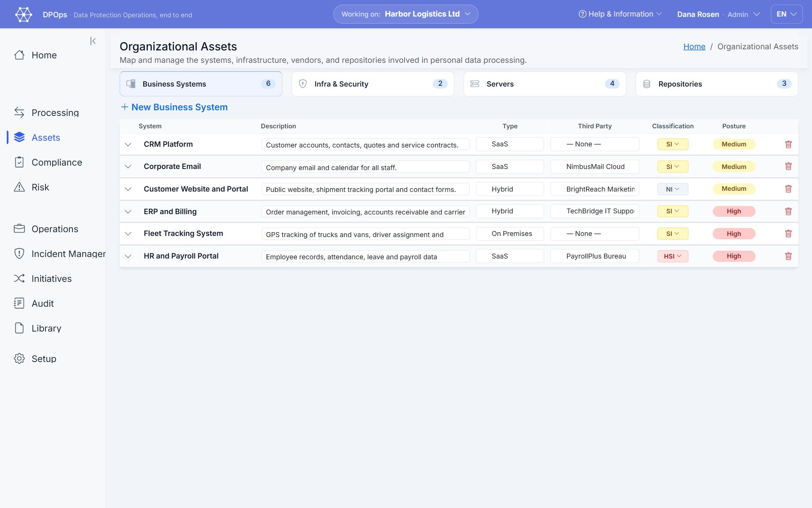The height and width of the screenshot is (508, 812).
Task: Open Dana Rosen user menu
Action: (718, 14)
